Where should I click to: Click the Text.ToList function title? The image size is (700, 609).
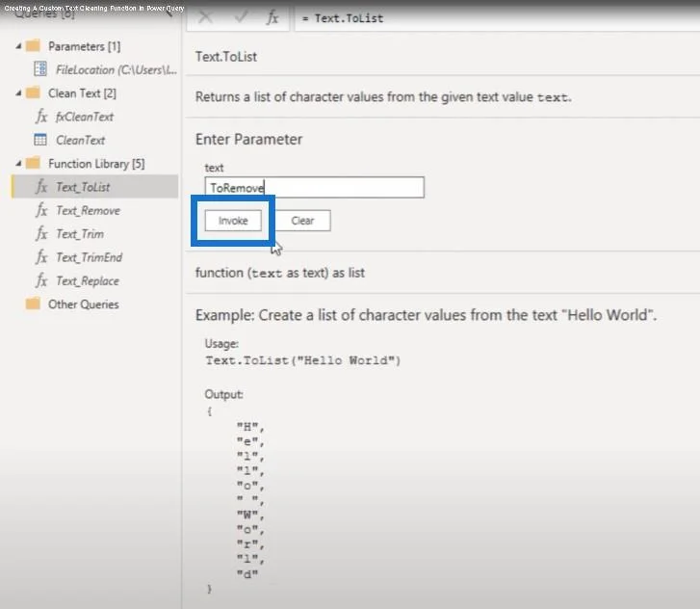[x=226, y=57]
